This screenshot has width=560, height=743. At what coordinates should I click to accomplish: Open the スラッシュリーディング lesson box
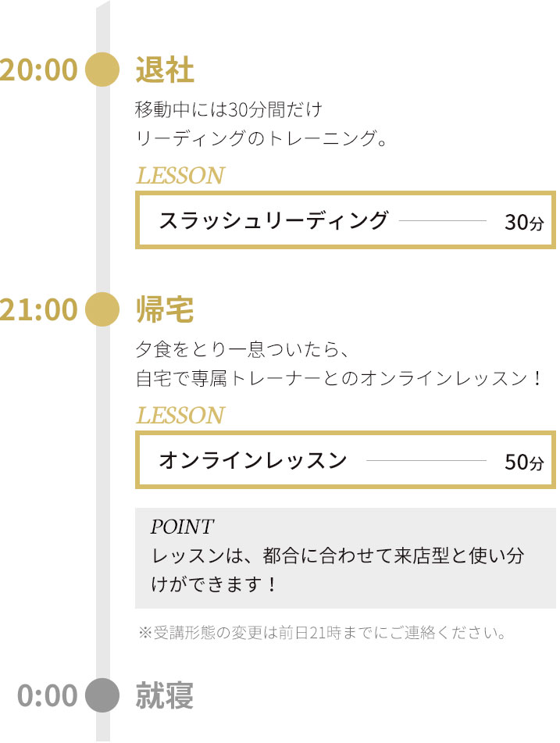click(x=345, y=220)
